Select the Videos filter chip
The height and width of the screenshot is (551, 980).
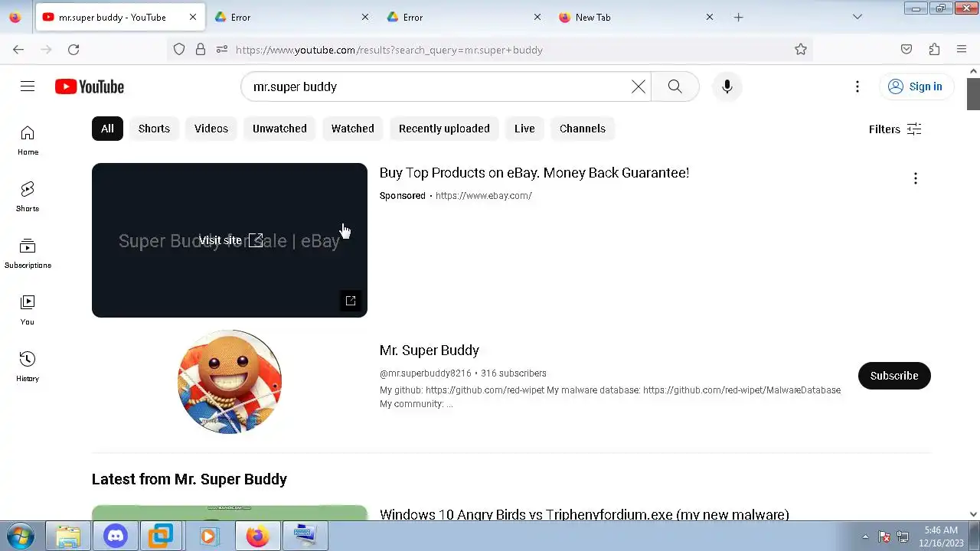click(211, 129)
